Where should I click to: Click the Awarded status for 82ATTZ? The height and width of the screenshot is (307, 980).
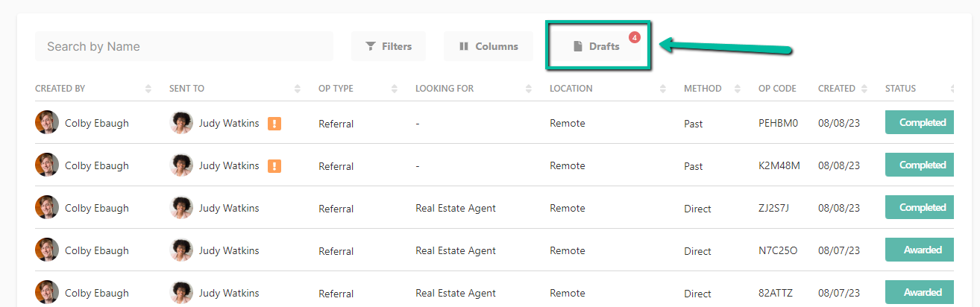(x=920, y=292)
